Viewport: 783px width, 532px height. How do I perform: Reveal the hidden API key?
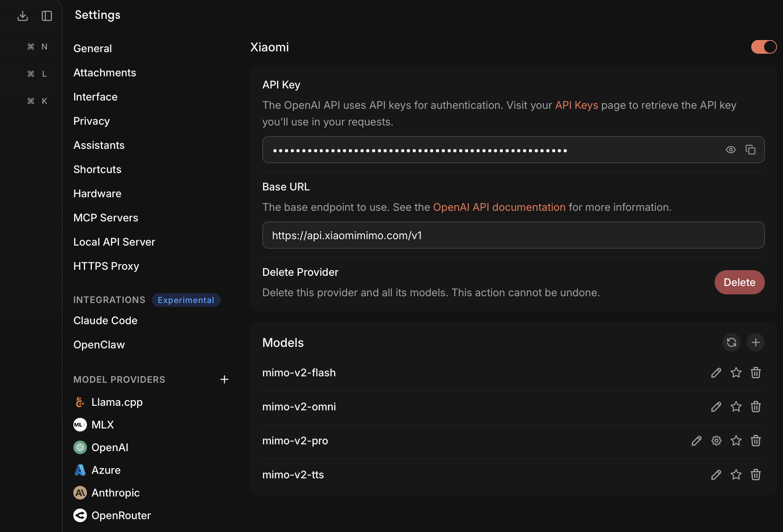pos(731,150)
